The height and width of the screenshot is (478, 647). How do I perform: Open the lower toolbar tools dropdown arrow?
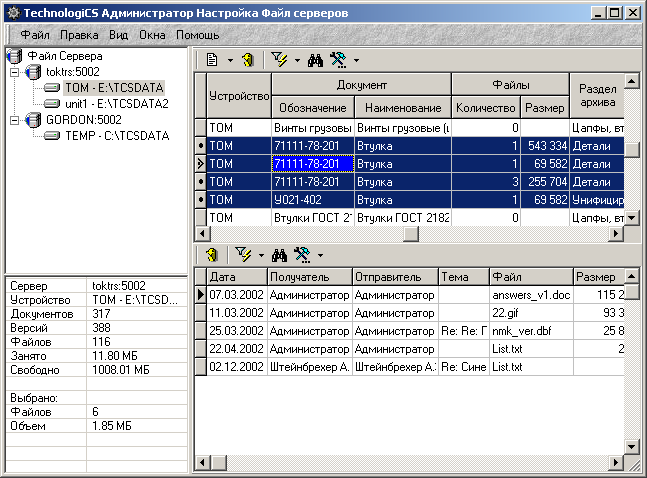(321, 257)
